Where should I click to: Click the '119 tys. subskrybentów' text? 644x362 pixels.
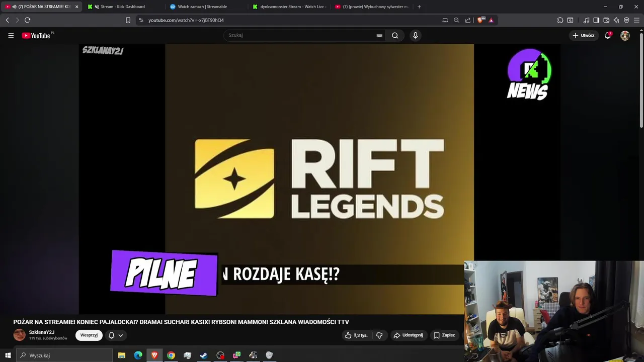pyautogui.click(x=48, y=338)
